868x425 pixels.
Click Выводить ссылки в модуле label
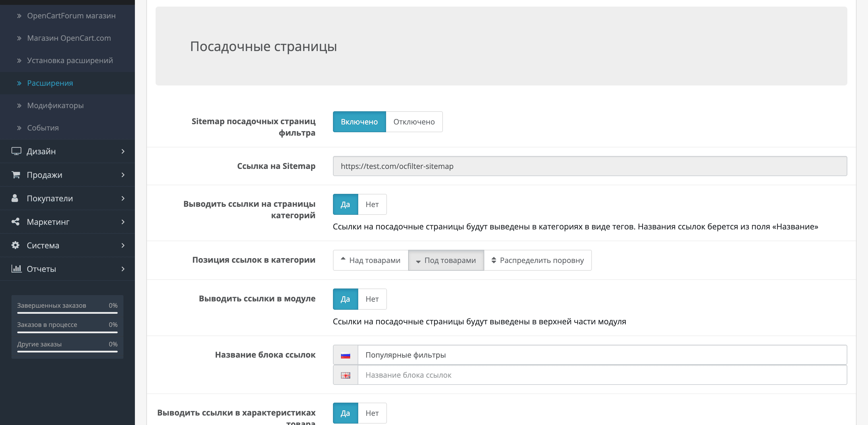[x=257, y=299]
